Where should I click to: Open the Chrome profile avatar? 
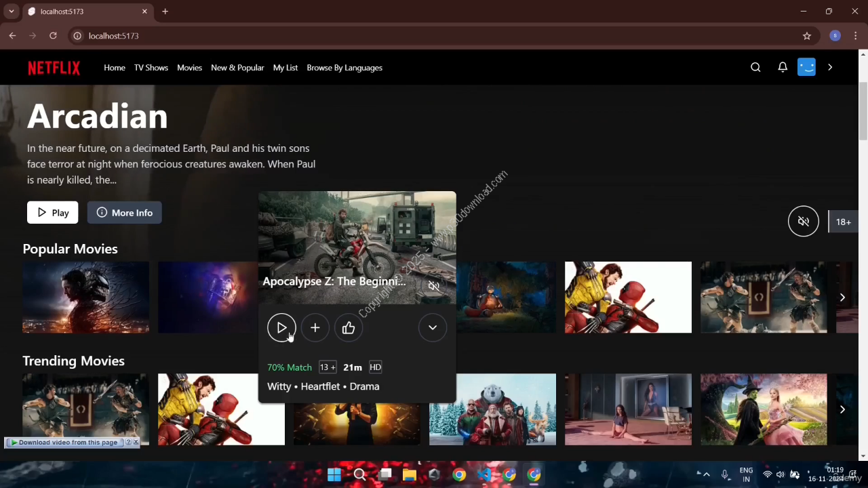835,36
